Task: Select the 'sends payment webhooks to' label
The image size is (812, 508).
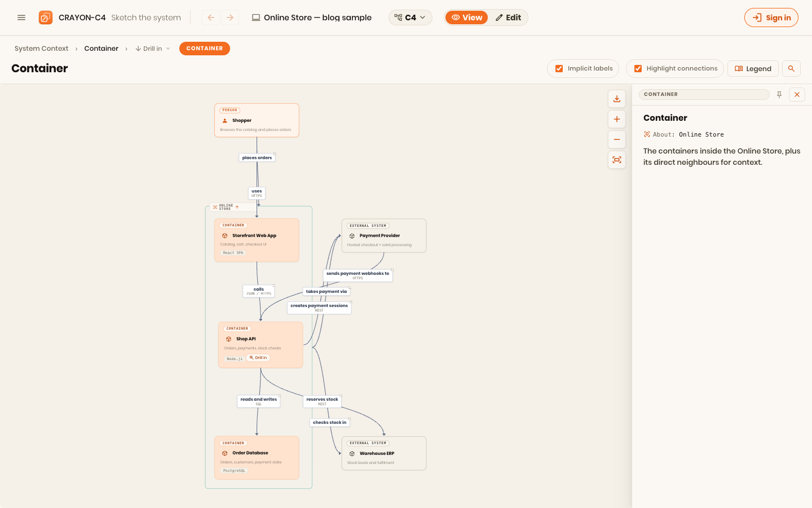Action: coord(358,275)
